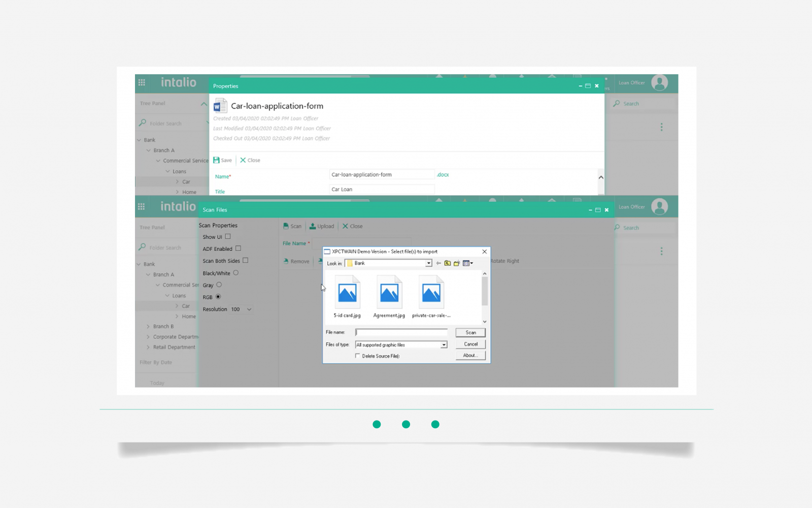Open the app grid icon beside the Properties window

coord(142,82)
